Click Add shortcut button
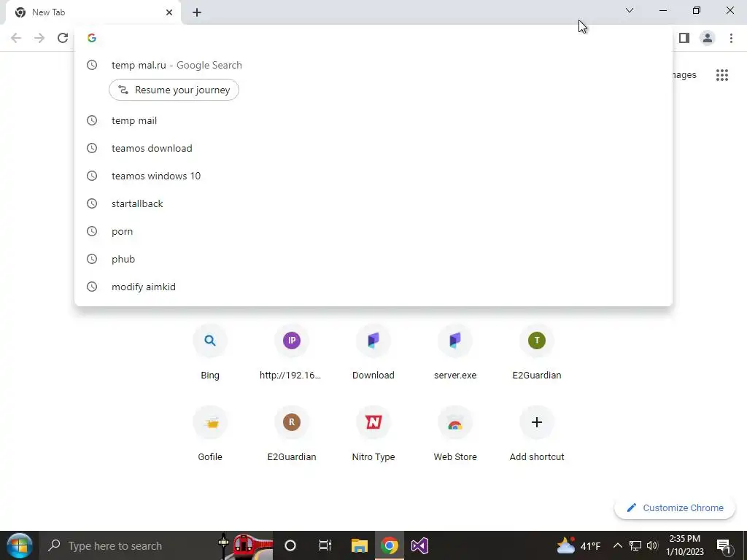The width and height of the screenshot is (747, 560). (536, 434)
